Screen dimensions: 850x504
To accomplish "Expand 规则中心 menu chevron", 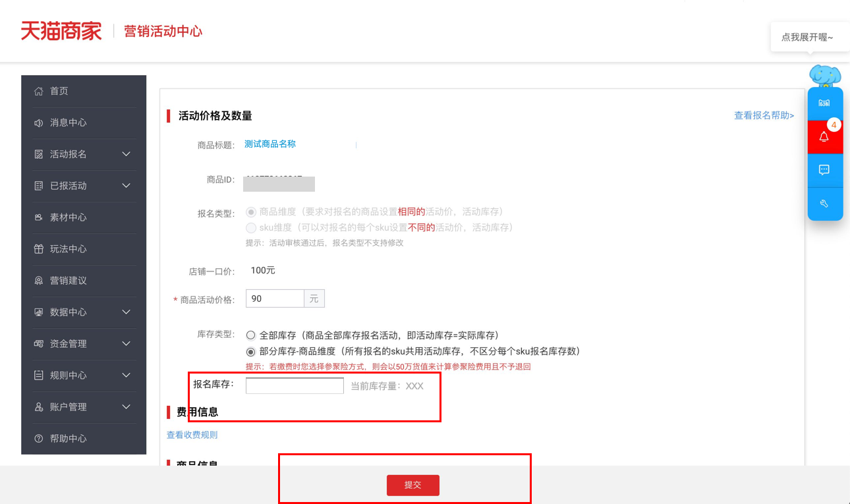I will click(127, 376).
